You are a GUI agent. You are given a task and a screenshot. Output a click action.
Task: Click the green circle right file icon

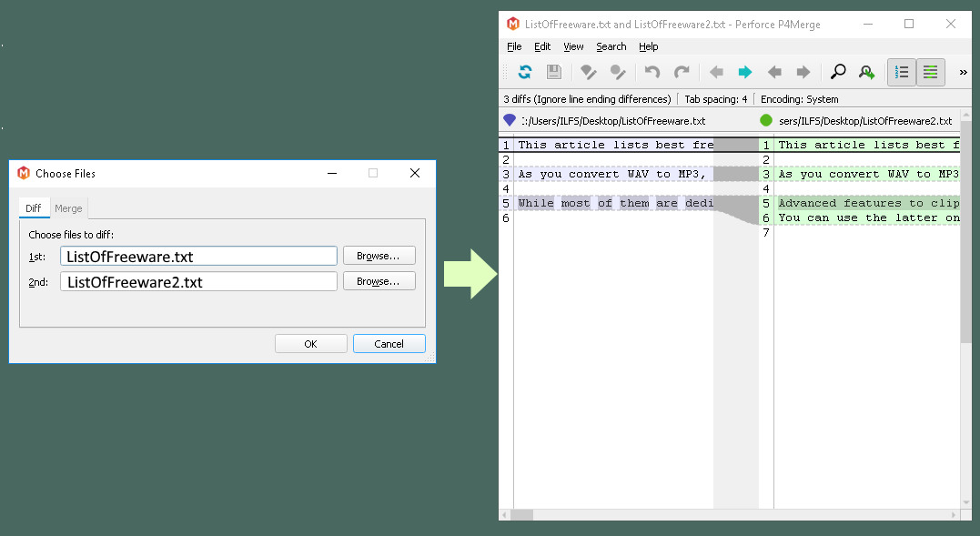tap(766, 120)
